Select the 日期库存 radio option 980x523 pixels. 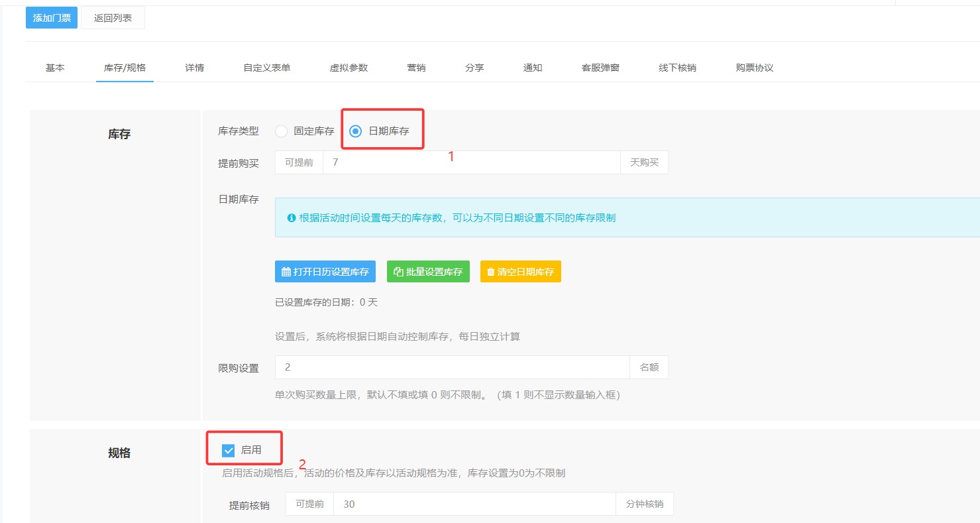pyautogui.click(x=356, y=131)
